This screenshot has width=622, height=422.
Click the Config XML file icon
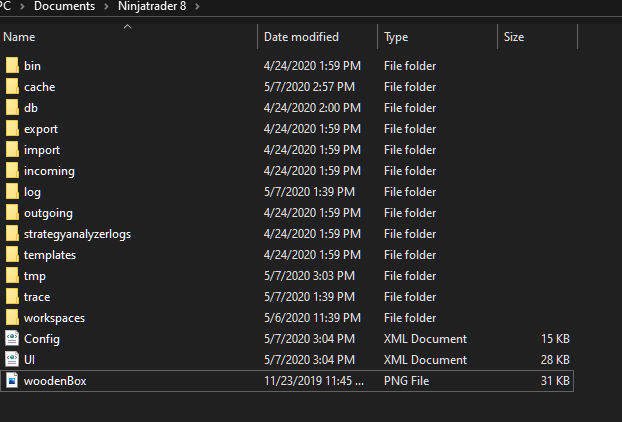tap(12, 339)
